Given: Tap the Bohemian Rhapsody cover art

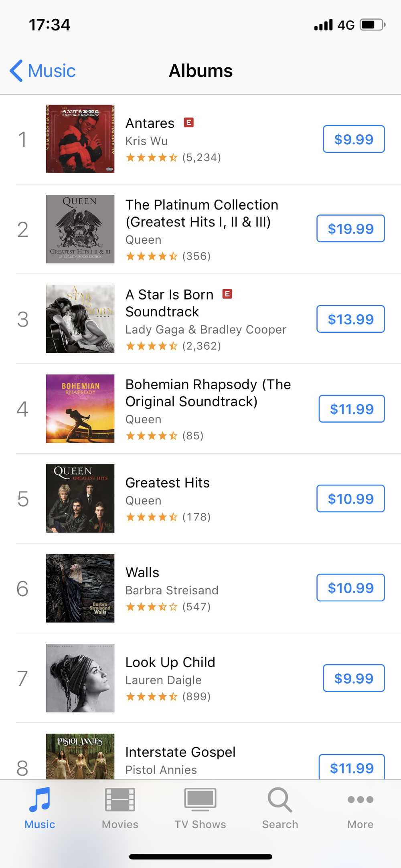Looking at the screenshot, I should pos(80,409).
